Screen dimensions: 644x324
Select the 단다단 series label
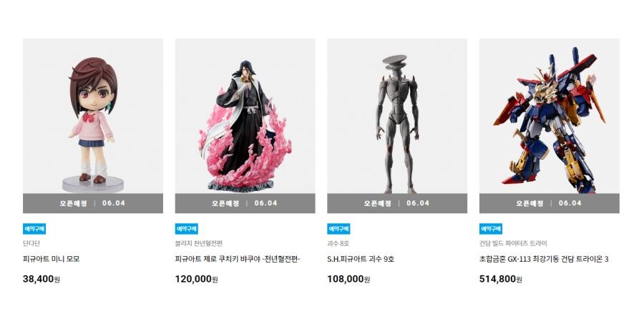pyautogui.click(x=31, y=243)
